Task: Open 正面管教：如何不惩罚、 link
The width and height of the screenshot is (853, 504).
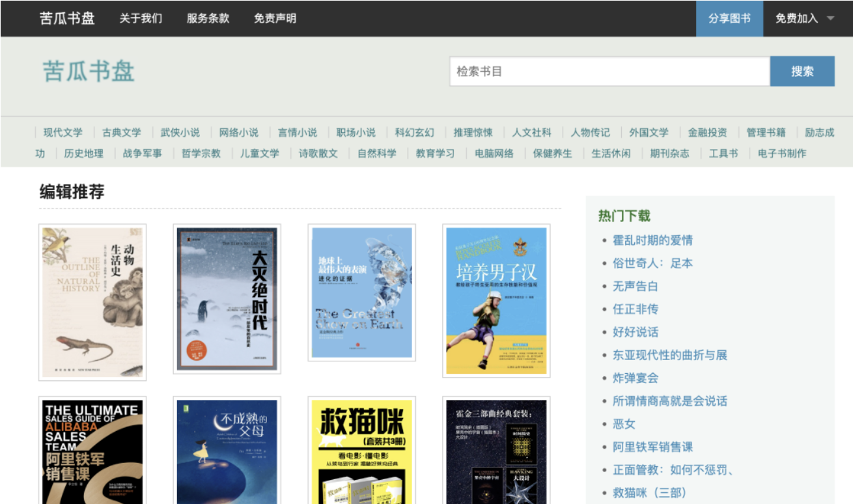Action: [x=673, y=469]
